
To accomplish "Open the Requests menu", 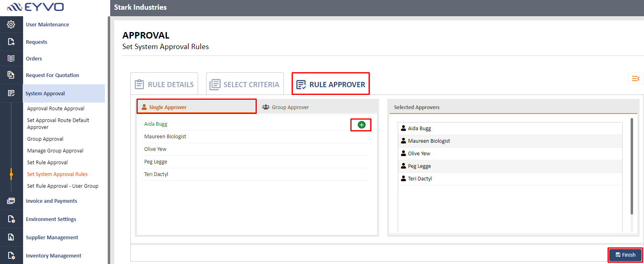I will point(36,42).
